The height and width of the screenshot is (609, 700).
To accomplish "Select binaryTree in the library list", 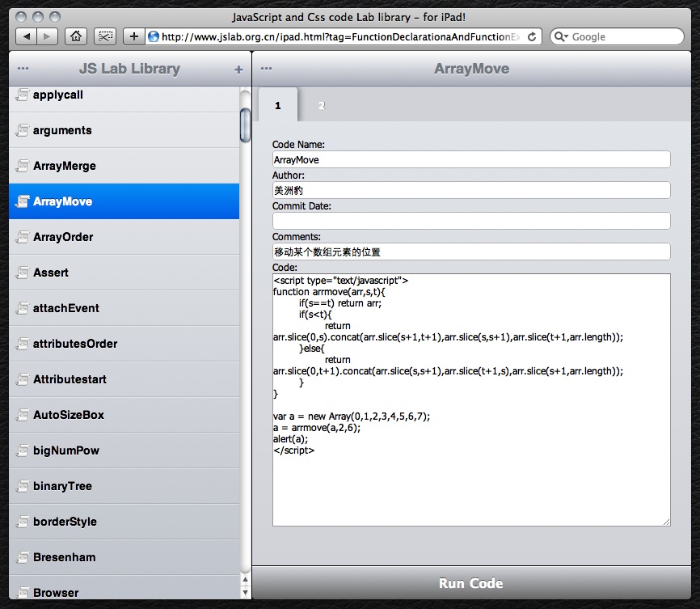I will [124, 486].
